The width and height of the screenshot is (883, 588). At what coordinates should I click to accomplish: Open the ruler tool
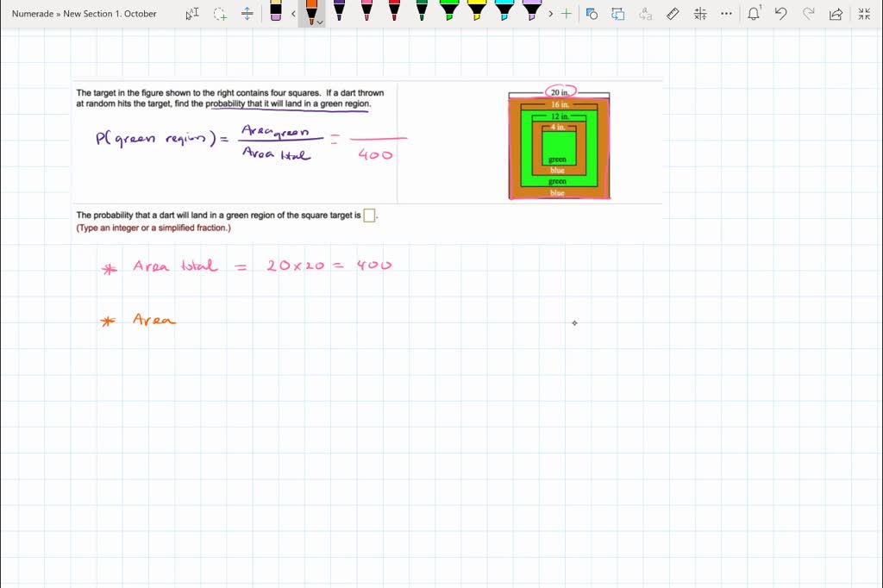tap(673, 13)
